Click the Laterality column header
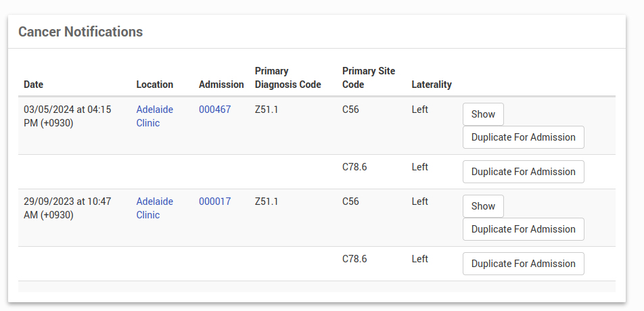Viewport: 644px width, 311px height. click(431, 85)
